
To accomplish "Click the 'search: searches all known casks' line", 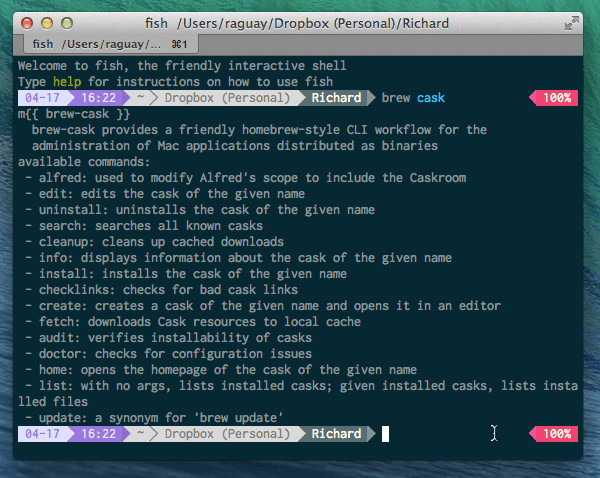I will coord(144,226).
